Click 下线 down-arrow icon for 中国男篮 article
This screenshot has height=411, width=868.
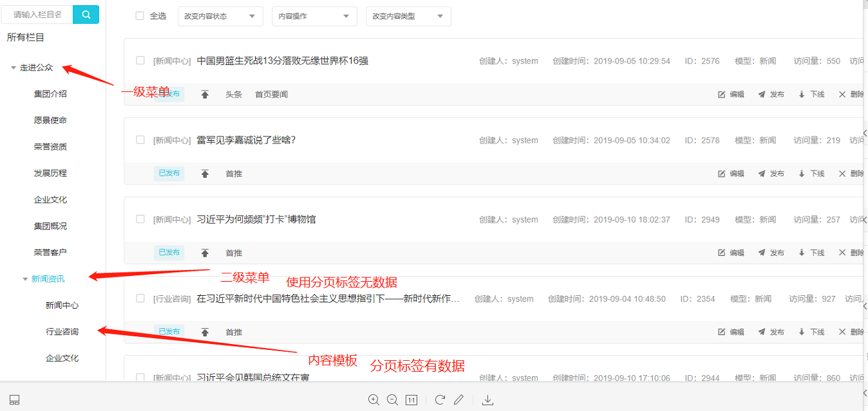tap(802, 95)
